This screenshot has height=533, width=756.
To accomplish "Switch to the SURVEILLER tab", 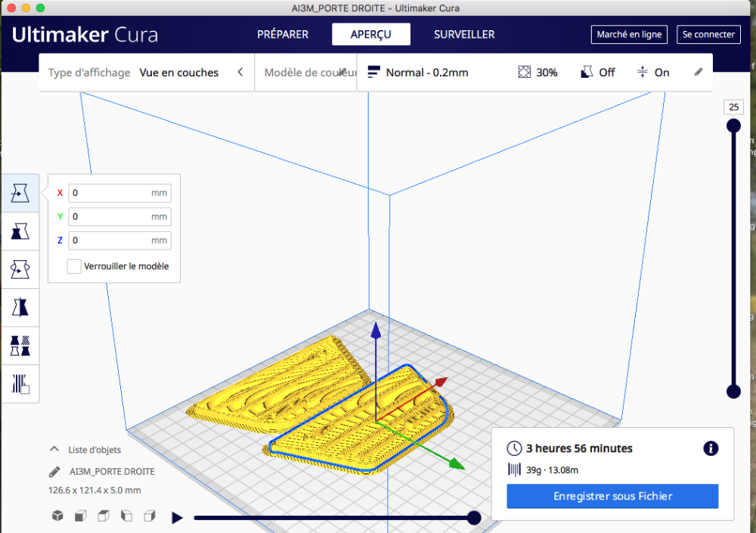I will pos(464,34).
